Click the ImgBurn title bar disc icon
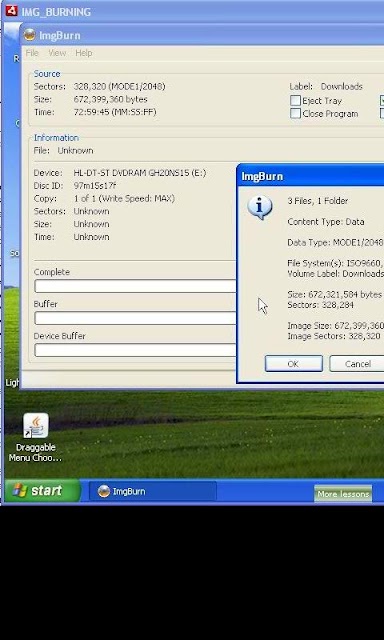This screenshot has height=640, width=384. click(x=29, y=35)
